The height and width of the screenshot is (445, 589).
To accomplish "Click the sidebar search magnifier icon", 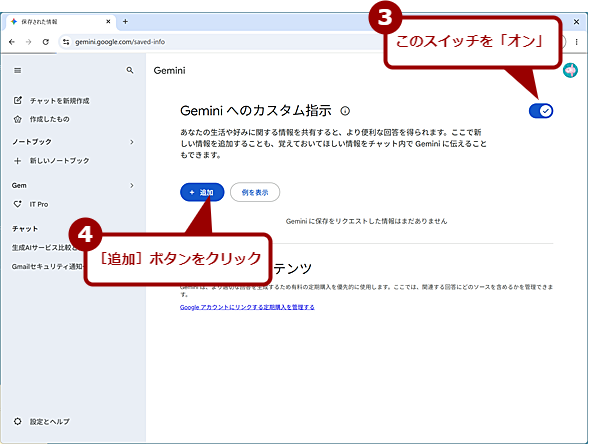I will [x=130, y=70].
